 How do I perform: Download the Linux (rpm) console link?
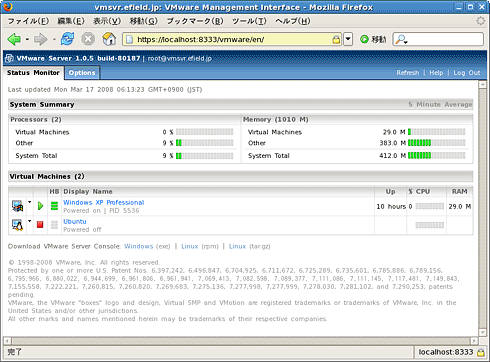pos(190,246)
